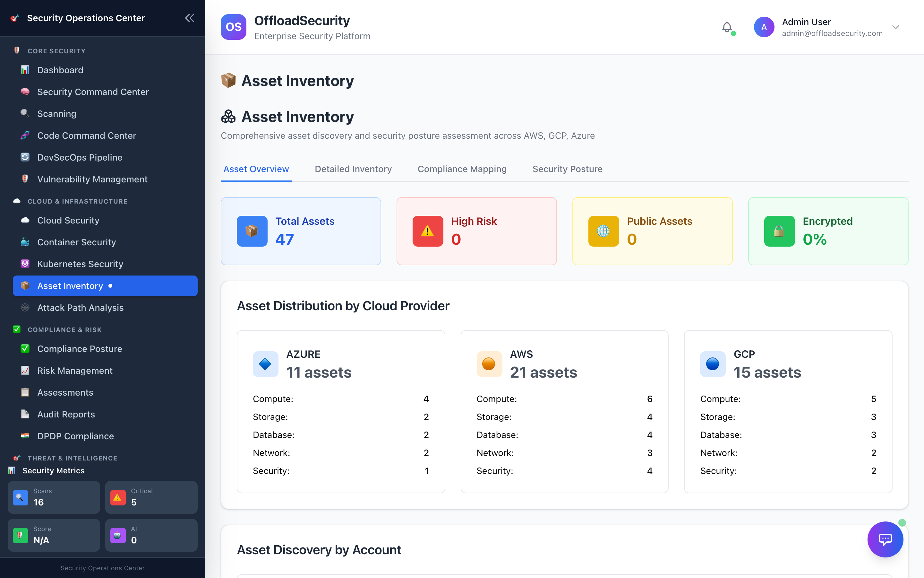
Task: Click the High Risk warning icon
Action: click(428, 231)
